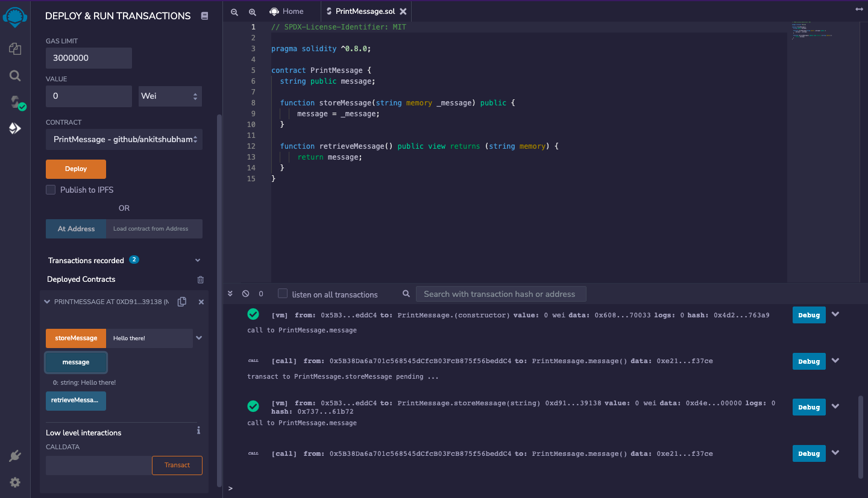Call the retrieveMessage function button
The height and width of the screenshot is (498, 868).
(76, 400)
